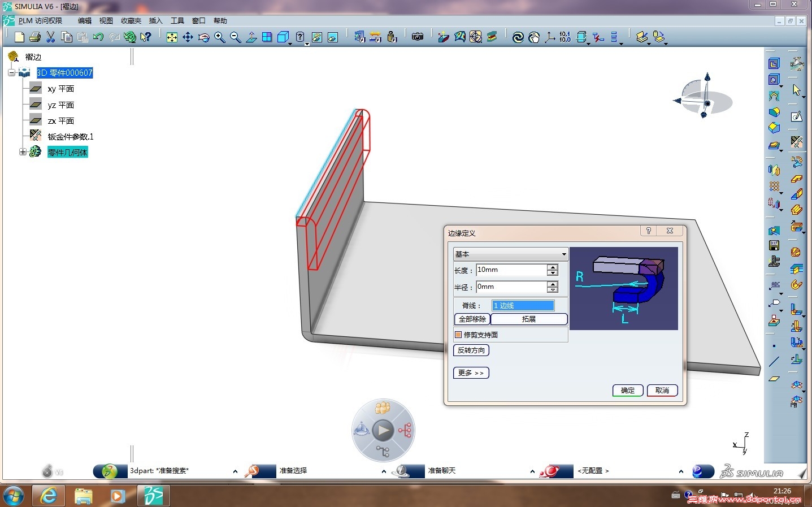
Task: Open the 基本 type dropdown
Action: tap(510, 254)
